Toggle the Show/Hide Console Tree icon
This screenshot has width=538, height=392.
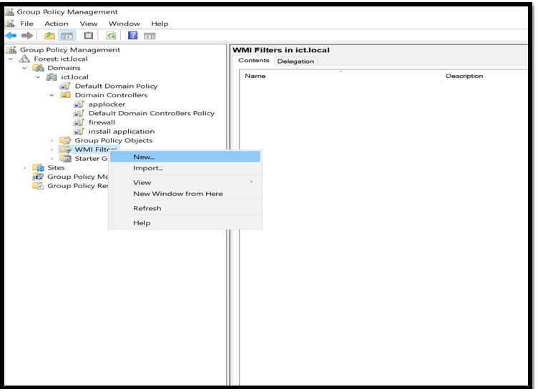[x=67, y=36]
